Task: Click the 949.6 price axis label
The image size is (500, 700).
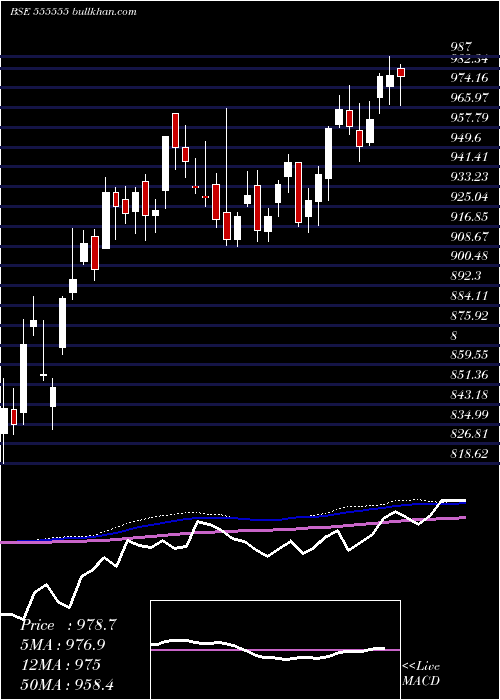Action: (466, 138)
